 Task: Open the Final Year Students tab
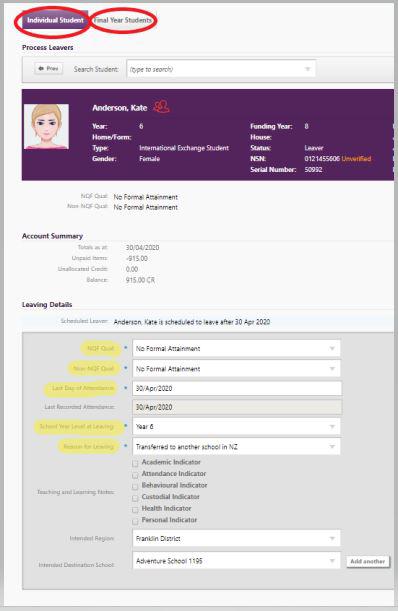(122, 20)
